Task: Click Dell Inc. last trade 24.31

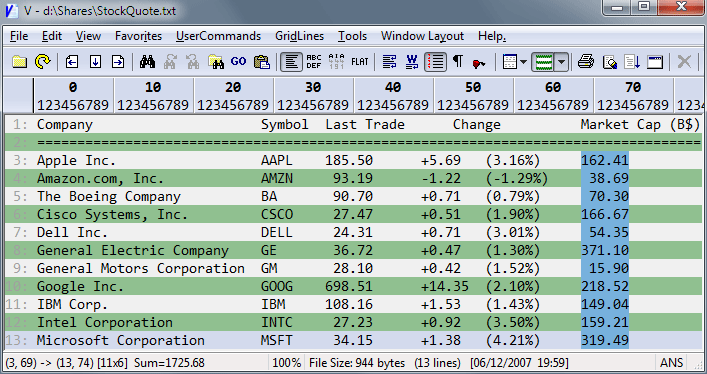Action: tap(353, 232)
